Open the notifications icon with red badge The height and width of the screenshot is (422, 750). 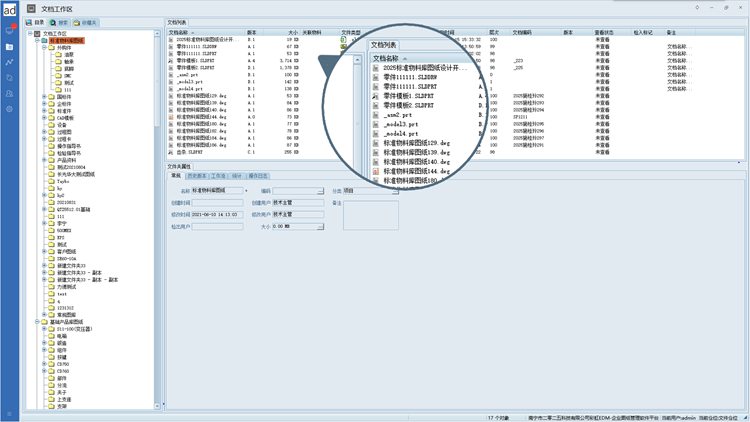(9, 31)
